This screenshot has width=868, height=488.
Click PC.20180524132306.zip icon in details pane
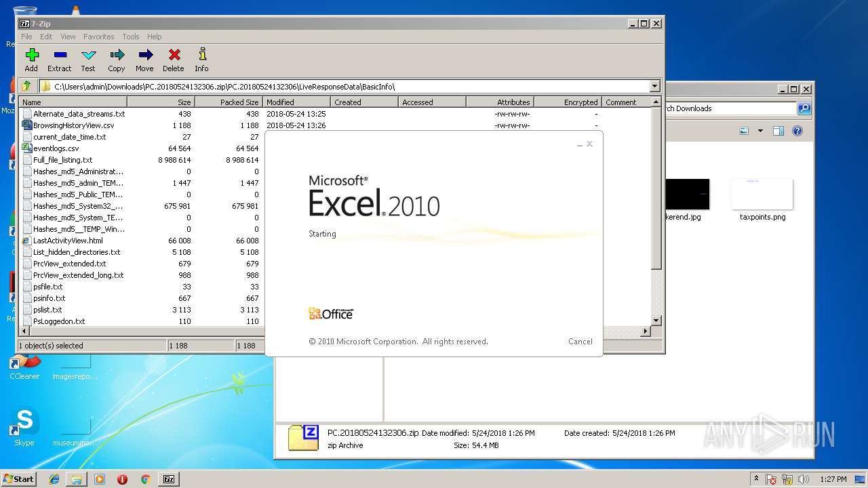(x=303, y=438)
